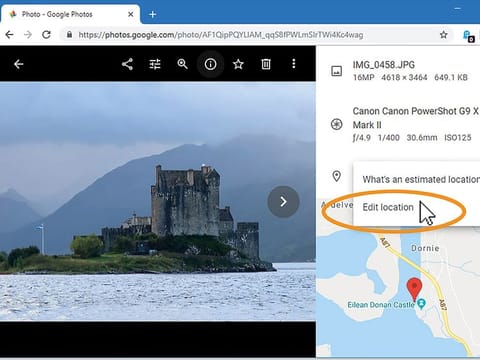Delete photo with trash icon
The height and width of the screenshot is (360, 480).
(266, 64)
